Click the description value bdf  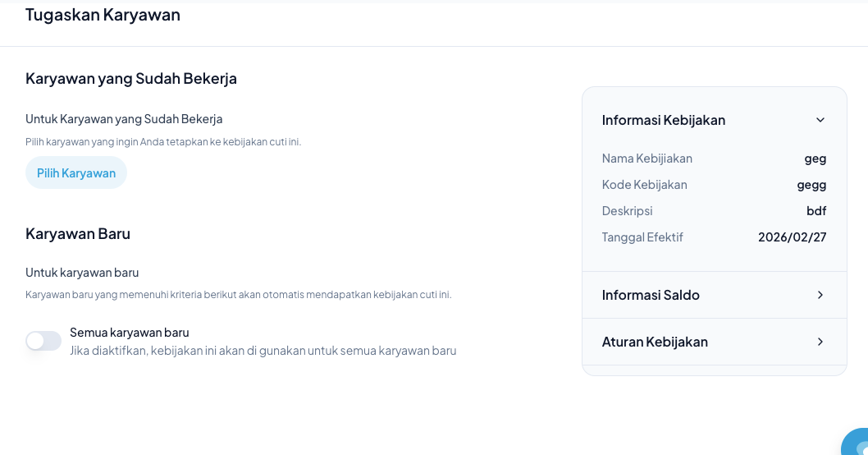815,211
